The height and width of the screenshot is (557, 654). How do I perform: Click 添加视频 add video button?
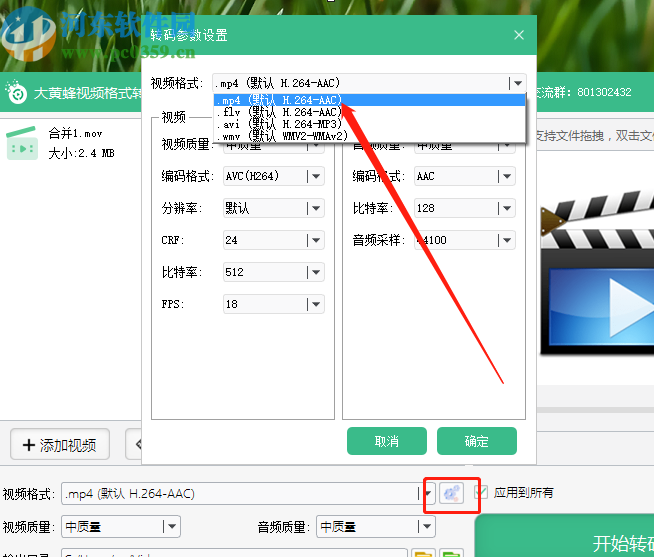tap(60, 445)
